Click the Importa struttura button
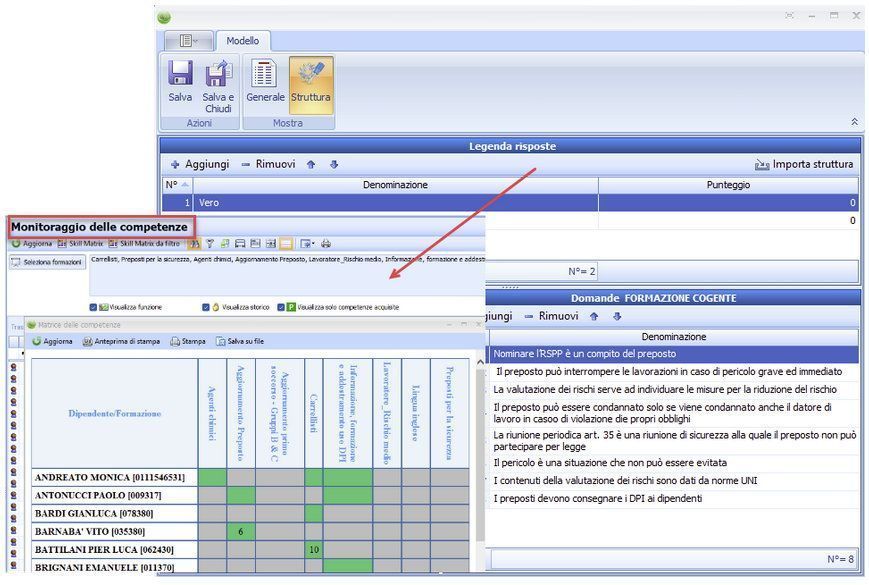Viewport: 869px width, 585px height. pos(804,164)
